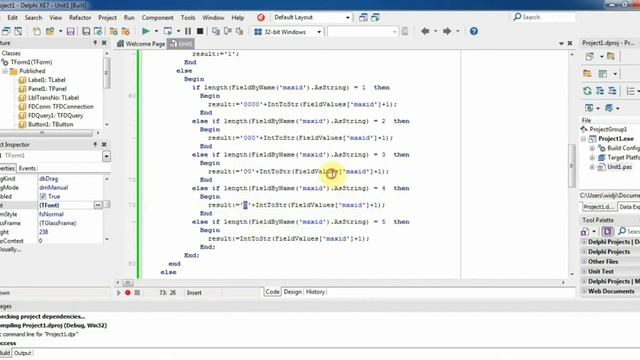Click the Add file to project icon
Image resolution: width=640 pixels, height=360 pixels.
113,31
